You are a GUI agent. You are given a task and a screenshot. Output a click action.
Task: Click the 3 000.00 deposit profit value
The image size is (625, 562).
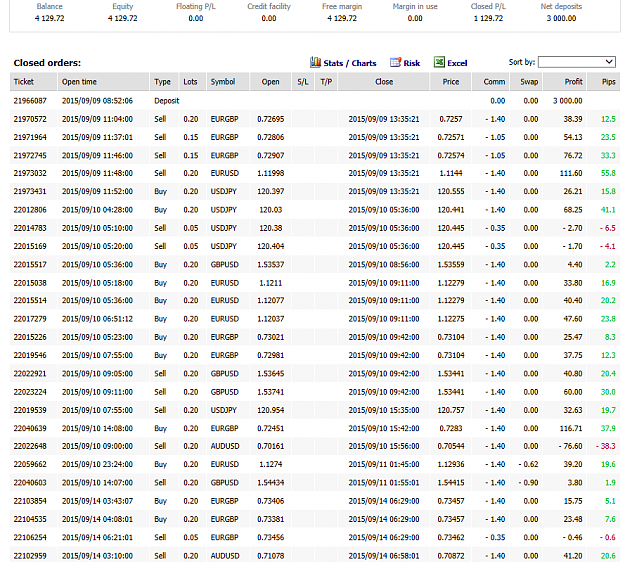[x=567, y=101]
